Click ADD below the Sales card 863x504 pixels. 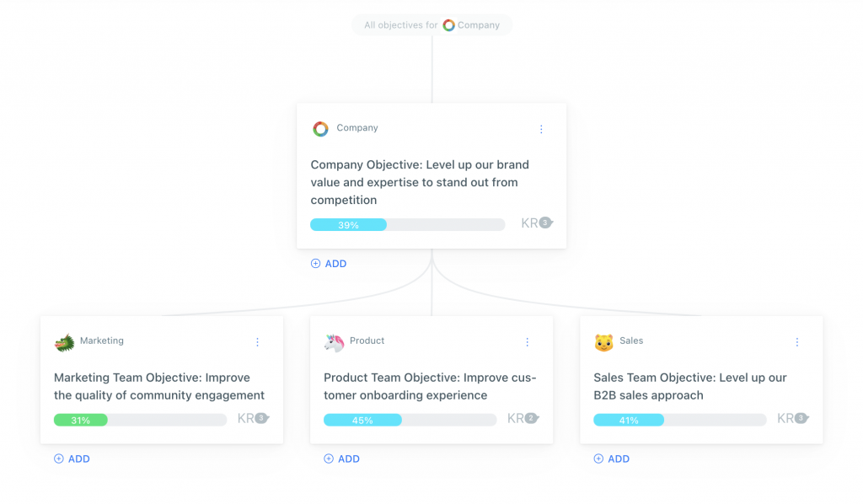(x=612, y=458)
